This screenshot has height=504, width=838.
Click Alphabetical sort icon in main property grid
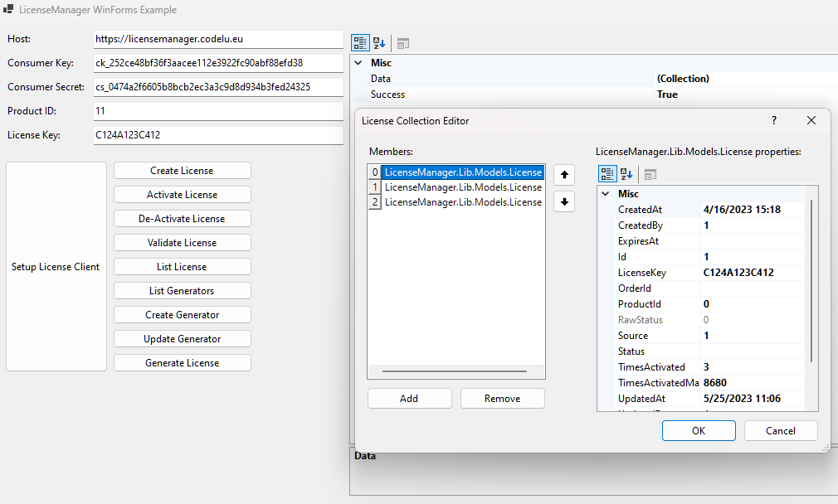(379, 43)
